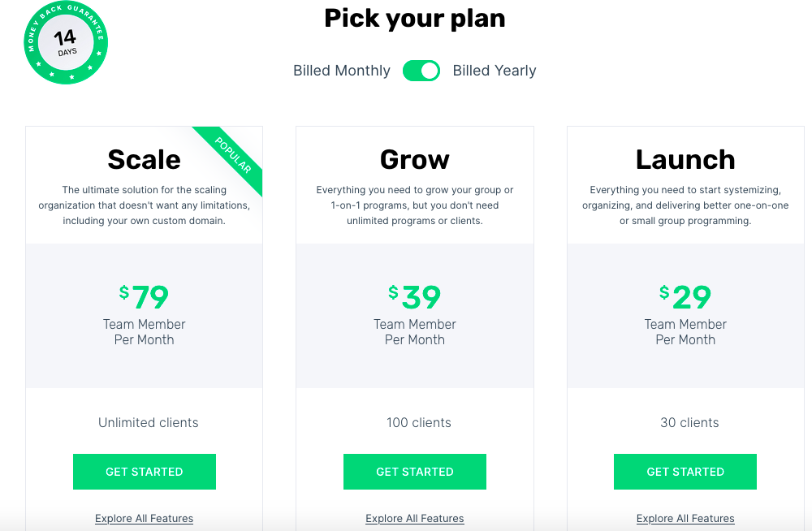Viewport: 812px width, 531px height.
Task: Select the Billed Yearly label
Action: click(x=495, y=71)
